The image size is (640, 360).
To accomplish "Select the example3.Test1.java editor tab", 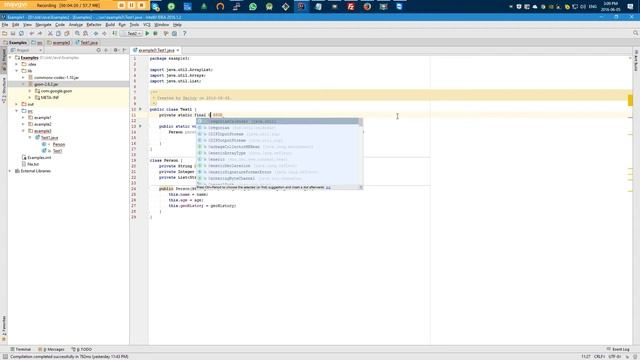I will (x=156, y=50).
